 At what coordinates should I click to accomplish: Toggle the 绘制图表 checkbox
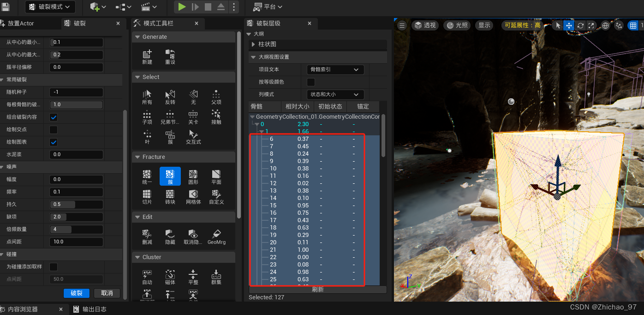[54, 142]
